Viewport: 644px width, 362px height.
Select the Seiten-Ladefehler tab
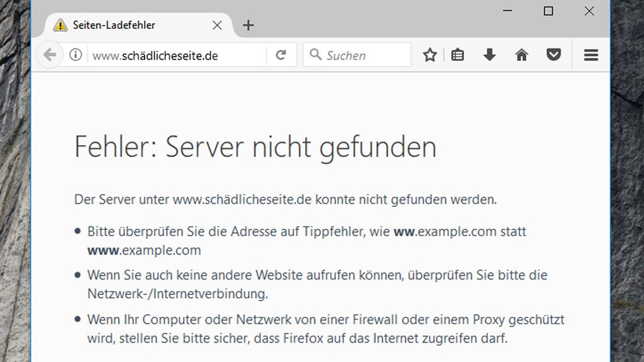[x=138, y=25]
